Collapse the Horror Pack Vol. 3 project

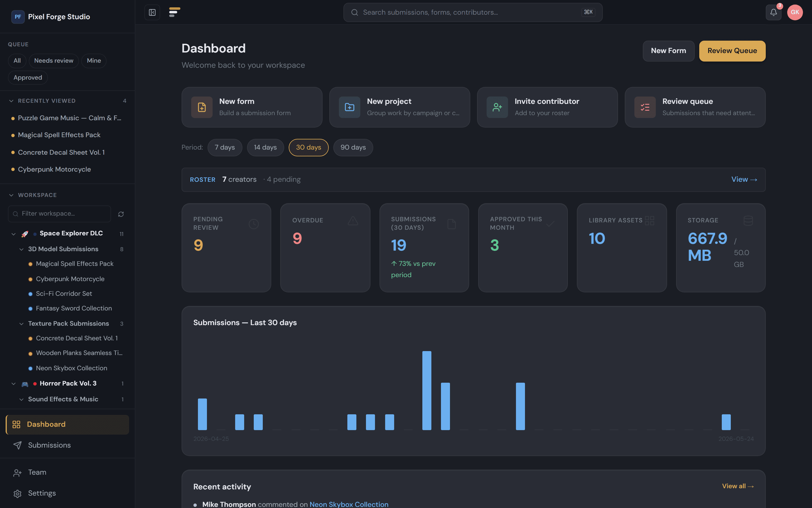tap(14, 384)
